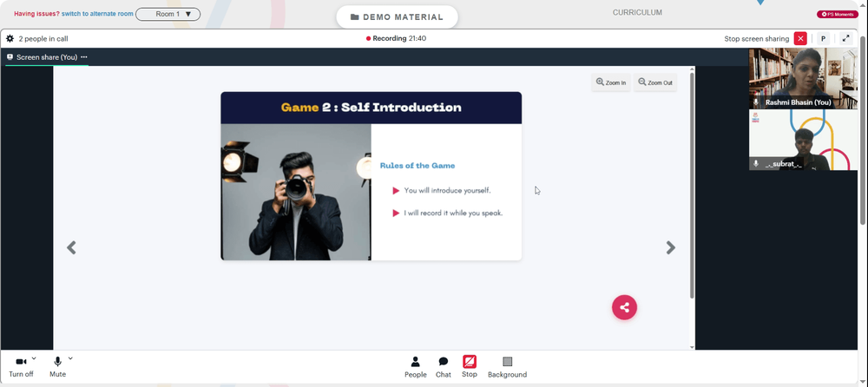Open Screen share tab options ellipsis
868x387 pixels.
click(x=84, y=57)
